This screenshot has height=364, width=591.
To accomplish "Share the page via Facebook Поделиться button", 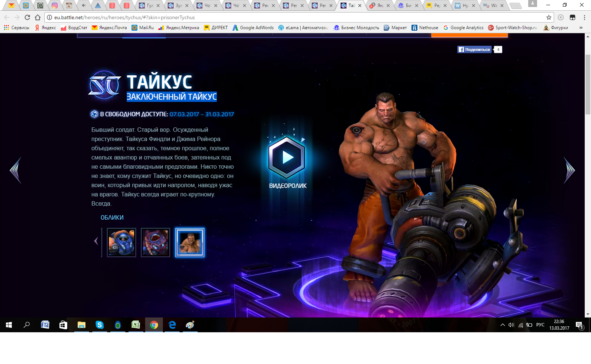I will [475, 49].
